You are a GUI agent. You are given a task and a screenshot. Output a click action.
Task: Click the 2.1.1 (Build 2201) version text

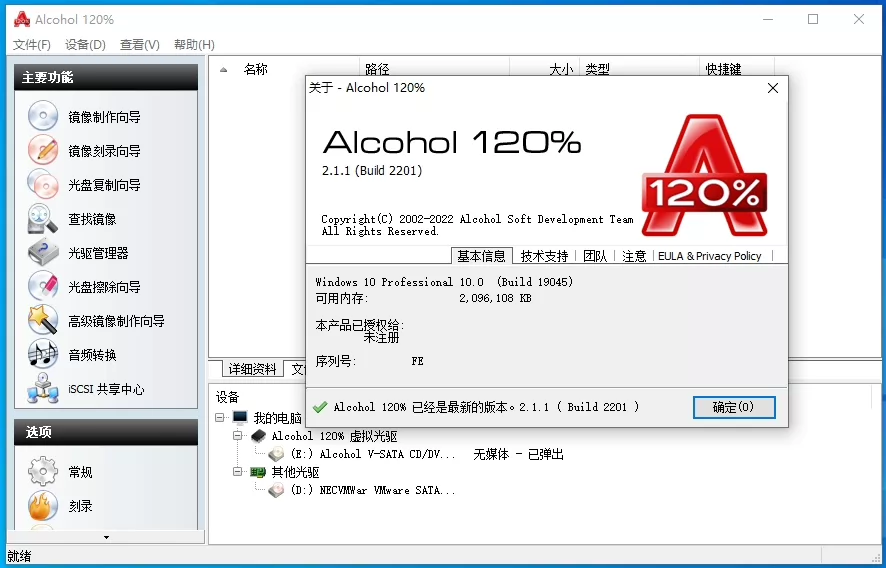(x=372, y=171)
